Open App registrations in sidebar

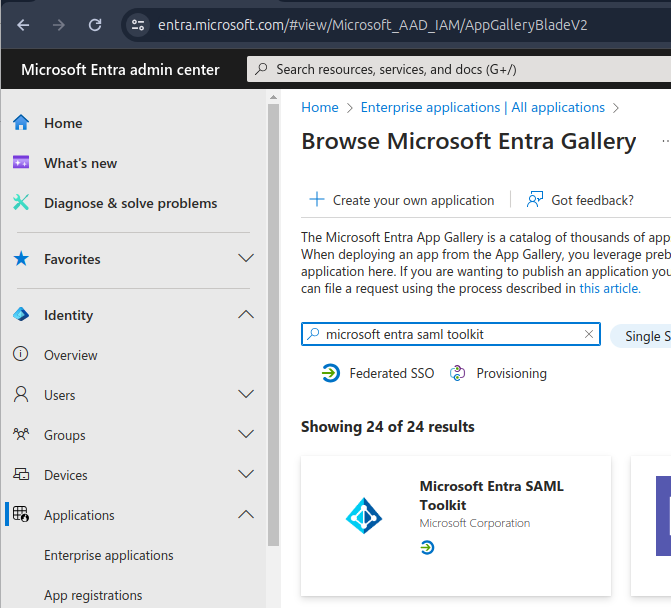click(93, 595)
